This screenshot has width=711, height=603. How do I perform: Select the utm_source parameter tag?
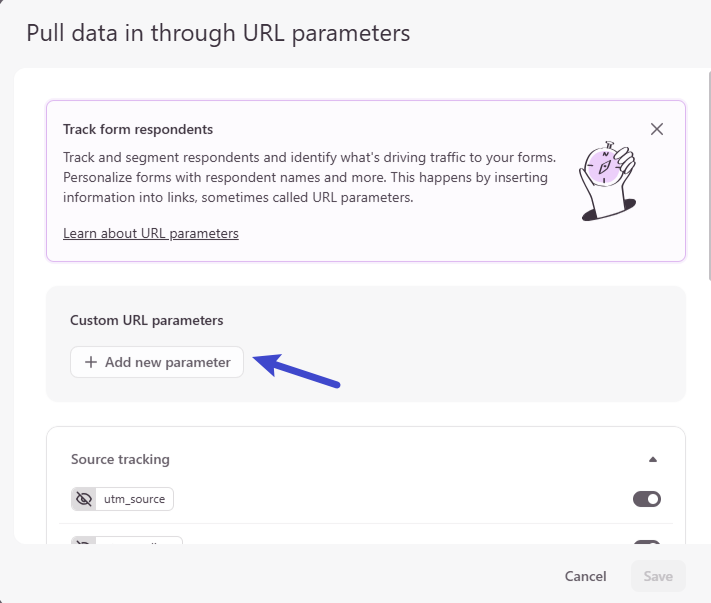136,499
